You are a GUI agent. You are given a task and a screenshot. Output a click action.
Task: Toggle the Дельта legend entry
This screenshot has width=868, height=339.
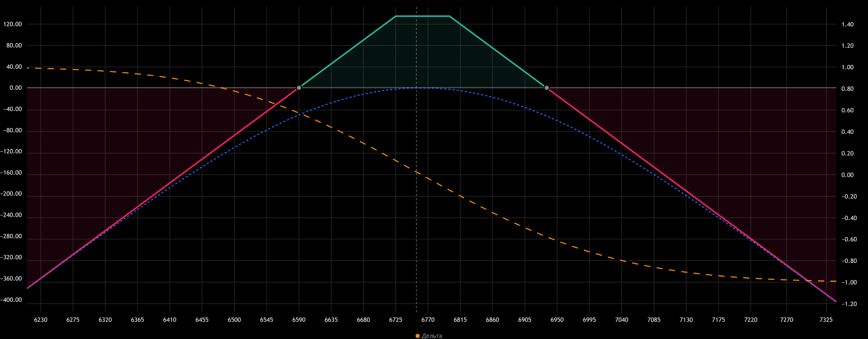432,336
